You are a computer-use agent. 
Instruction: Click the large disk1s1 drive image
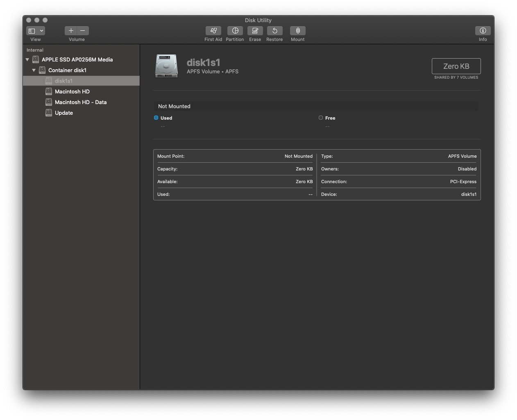(x=167, y=66)
